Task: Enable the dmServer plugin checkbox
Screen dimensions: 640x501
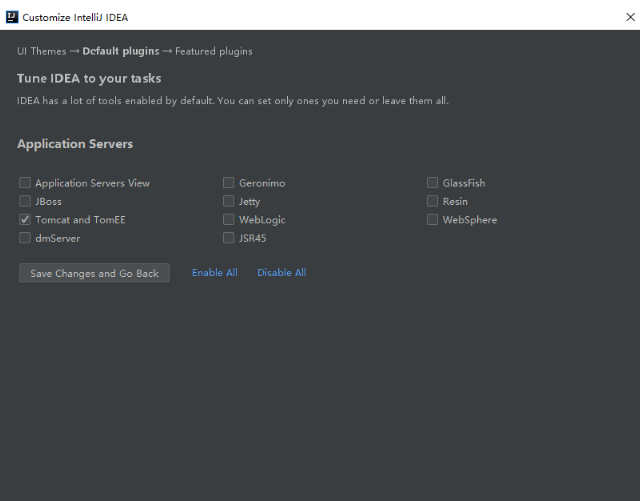Action: point(25,238)
